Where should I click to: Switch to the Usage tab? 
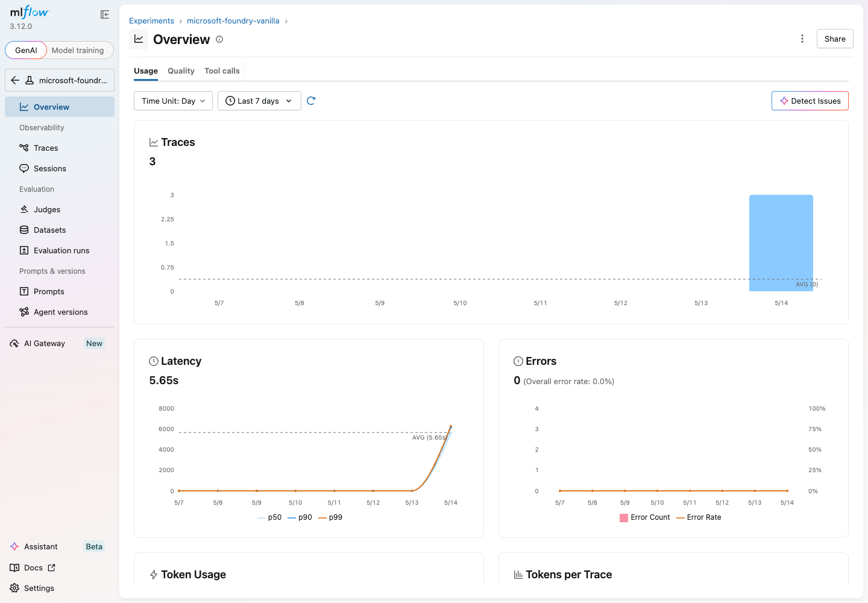[x=146, y=71]
